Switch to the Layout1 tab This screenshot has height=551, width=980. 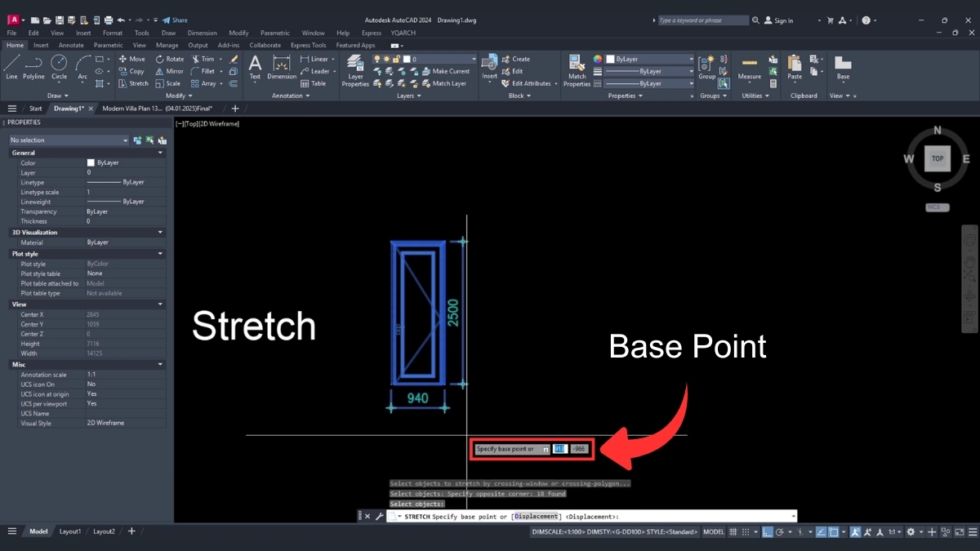70,531
